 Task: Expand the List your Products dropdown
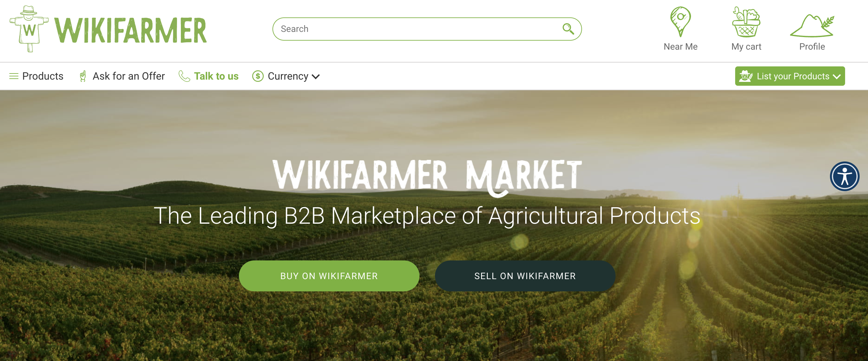790,76
